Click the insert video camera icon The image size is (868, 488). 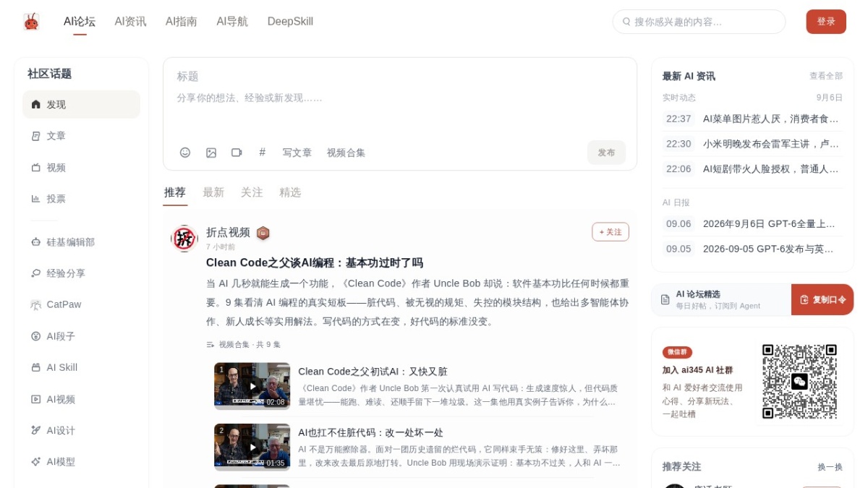(x=237, y=153)
